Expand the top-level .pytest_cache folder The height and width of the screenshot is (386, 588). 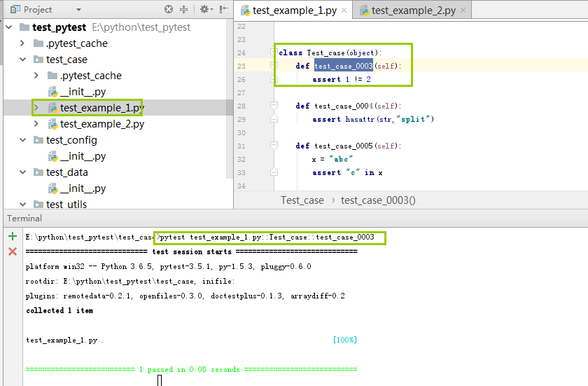tap(23, 43)
